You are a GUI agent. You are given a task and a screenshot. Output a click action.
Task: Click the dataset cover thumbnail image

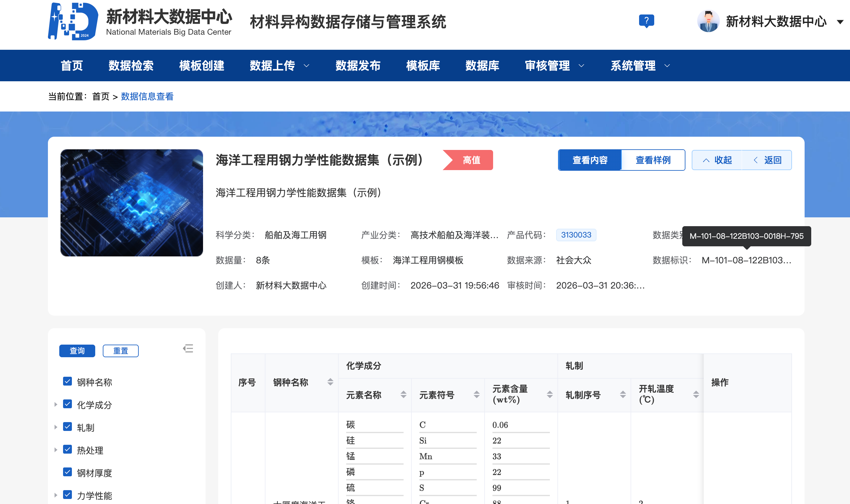click(131, 203)
